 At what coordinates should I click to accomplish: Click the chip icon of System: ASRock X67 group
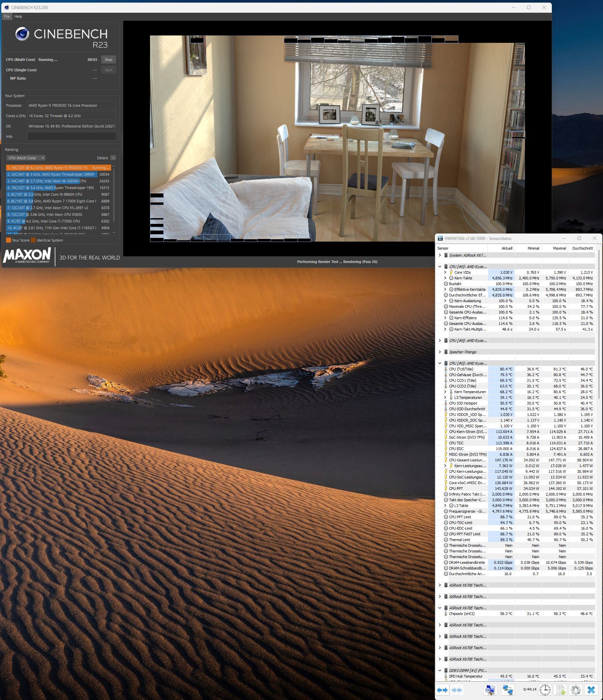pyautogui.click(x=446, y=255)
